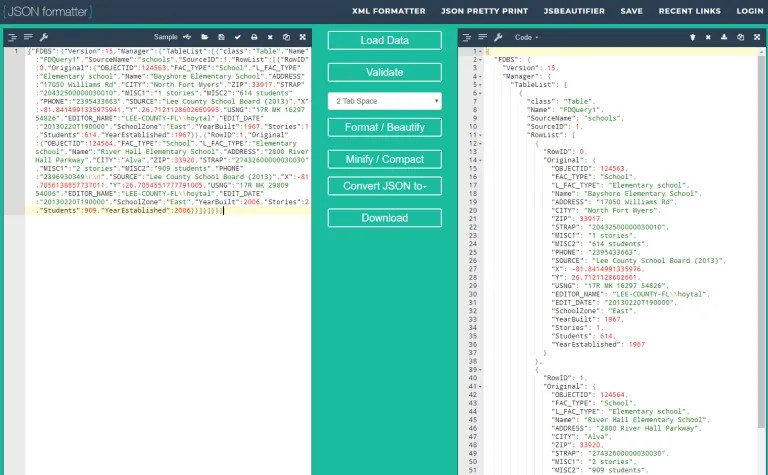
Task: Click the format icon in the right output toolbar
Action: 467,37
